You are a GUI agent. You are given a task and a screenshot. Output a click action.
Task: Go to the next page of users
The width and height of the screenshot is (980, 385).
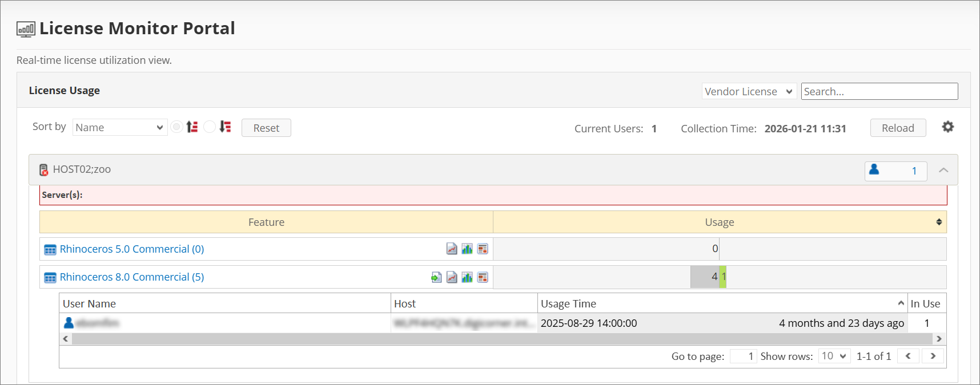[x=933, y=356]
